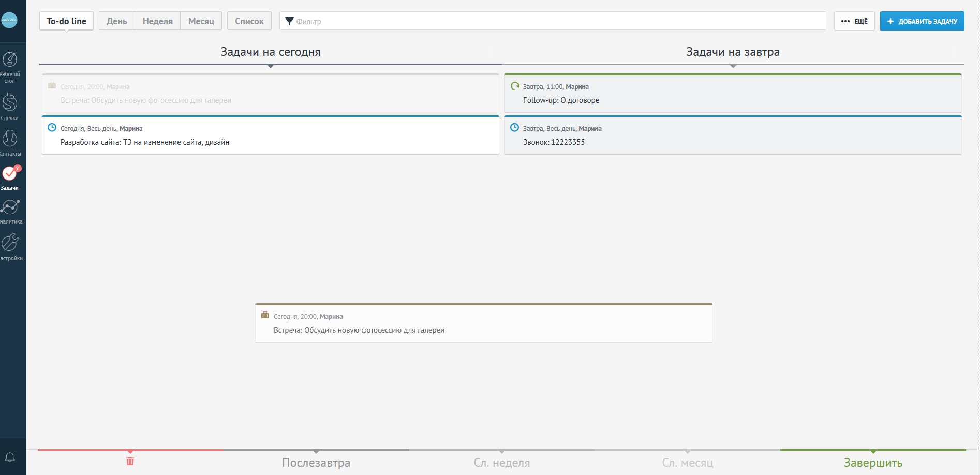The image size is (980, 475).
Task: Click the Послезавтра drop zone
Action: pos(316,462)
